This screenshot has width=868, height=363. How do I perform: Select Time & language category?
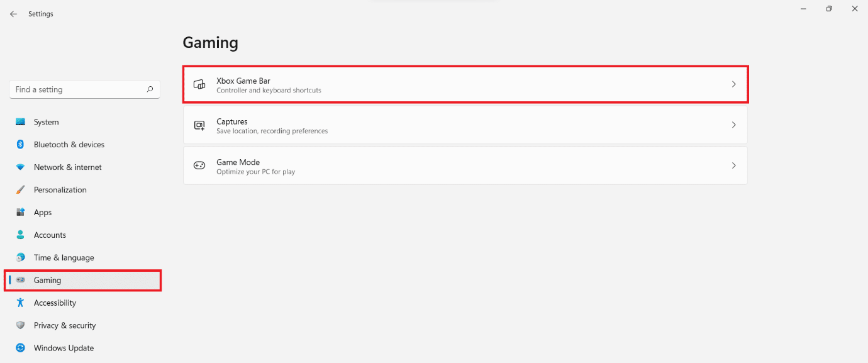click(64, 258)
